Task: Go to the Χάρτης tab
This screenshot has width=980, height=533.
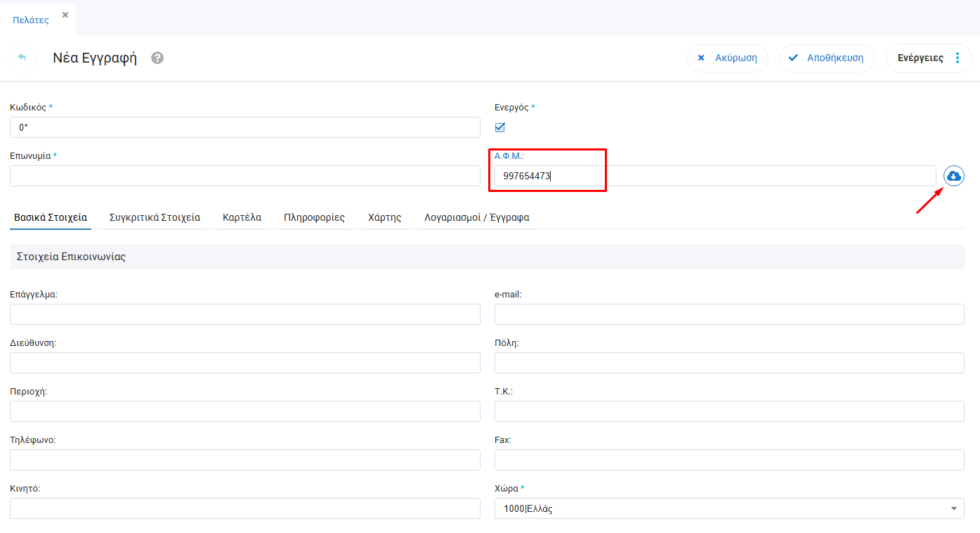Action: 384,217
